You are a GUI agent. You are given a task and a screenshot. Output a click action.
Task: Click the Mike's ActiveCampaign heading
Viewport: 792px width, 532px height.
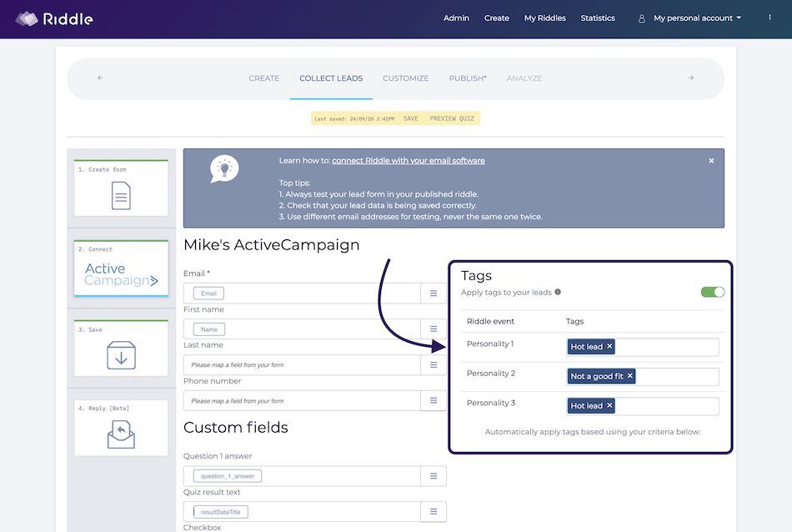click(272, 244)
